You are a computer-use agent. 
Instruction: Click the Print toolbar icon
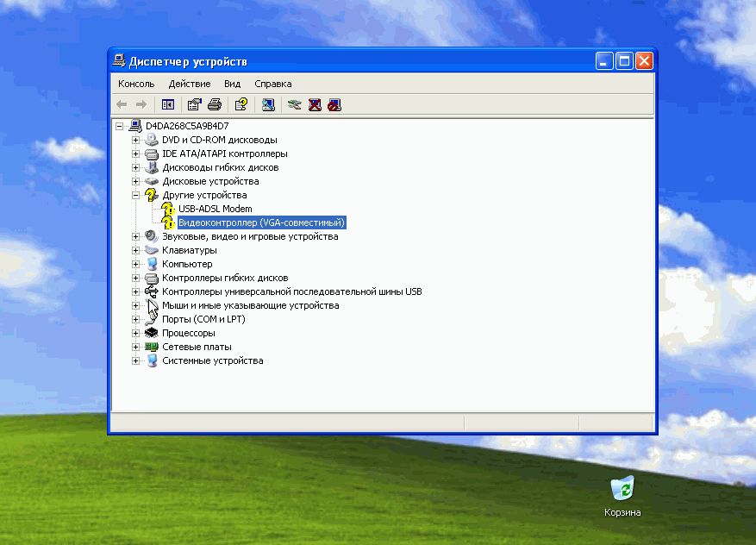point(215,104)
